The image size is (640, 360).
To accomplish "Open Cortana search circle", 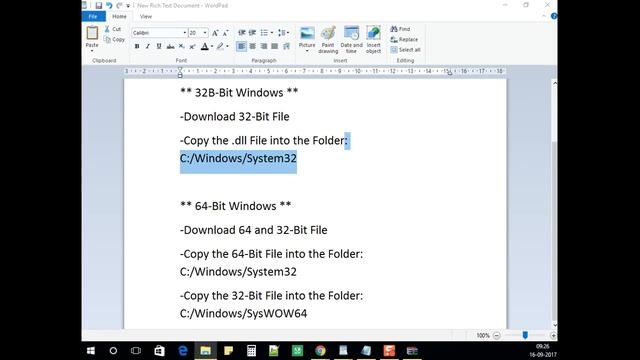I will point(113,351).
